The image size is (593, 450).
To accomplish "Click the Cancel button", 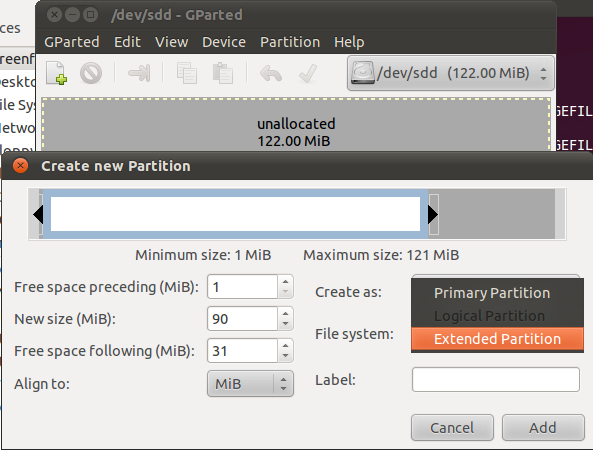I will (x=452, y=428).
